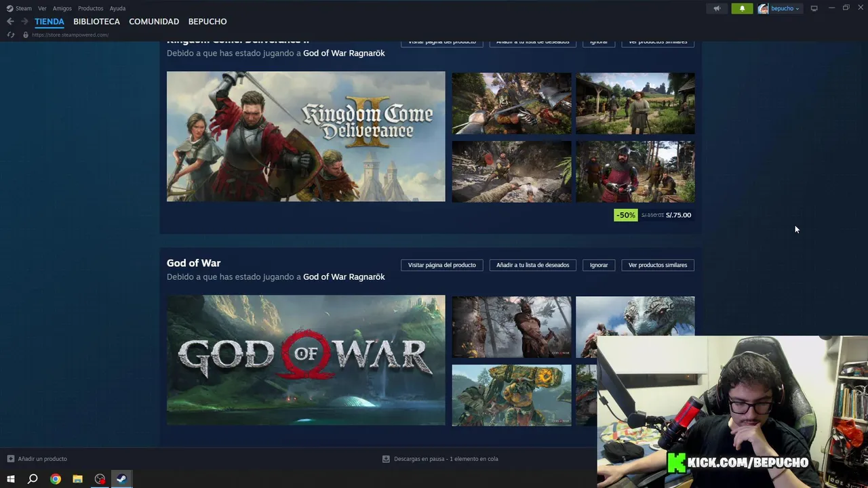Image resolution: width=868 pixels, height=488 pixels.
Task: Click the -50% discount badge
Action: coord(625,215)
